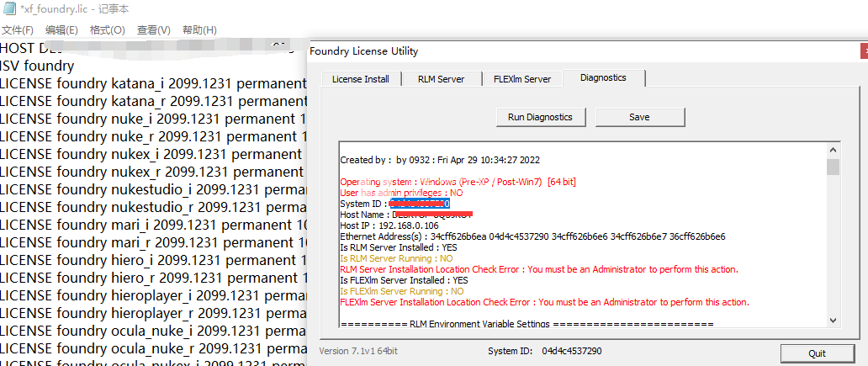
Task: Switch to the FLEXlm Server tab
Action: [x=522, y=79]
